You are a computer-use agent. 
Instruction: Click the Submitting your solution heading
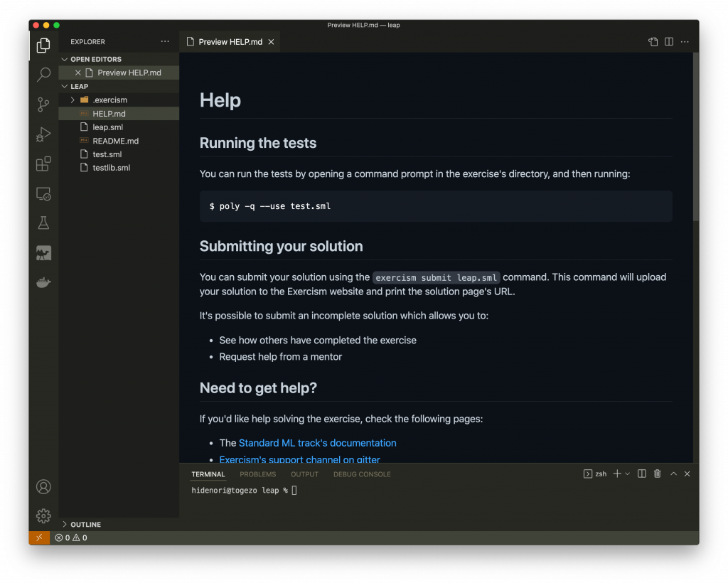[282, 246]
